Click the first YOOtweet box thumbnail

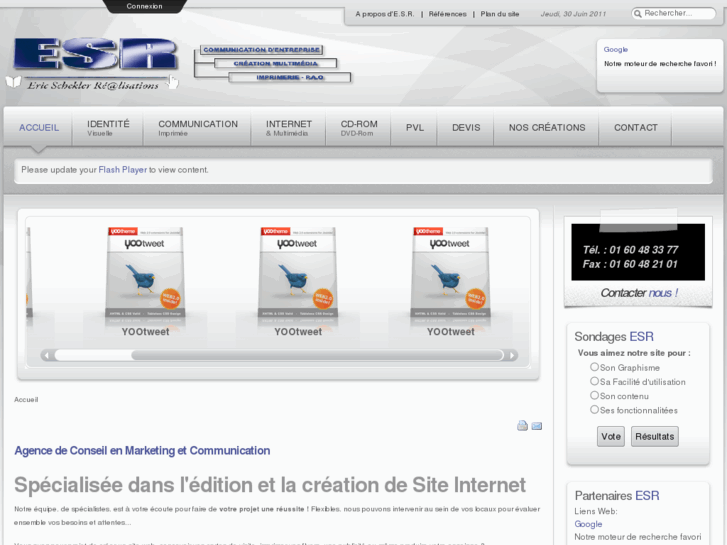coord(145,274)
